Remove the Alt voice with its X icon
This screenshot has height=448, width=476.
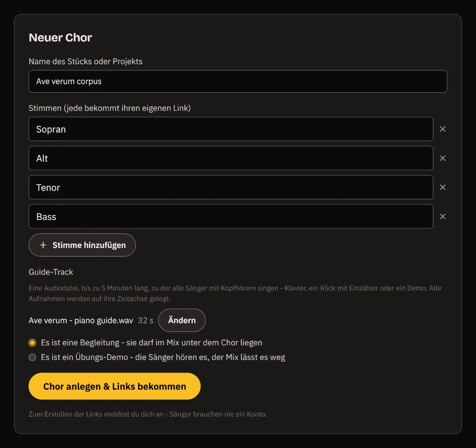coord(443,158)
